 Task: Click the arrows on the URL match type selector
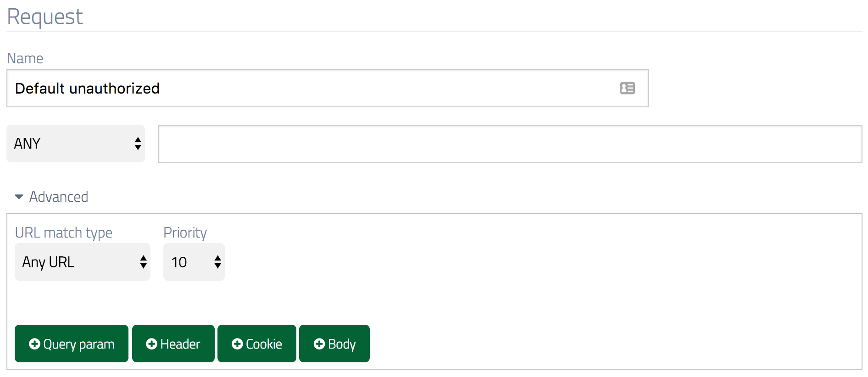144,262
